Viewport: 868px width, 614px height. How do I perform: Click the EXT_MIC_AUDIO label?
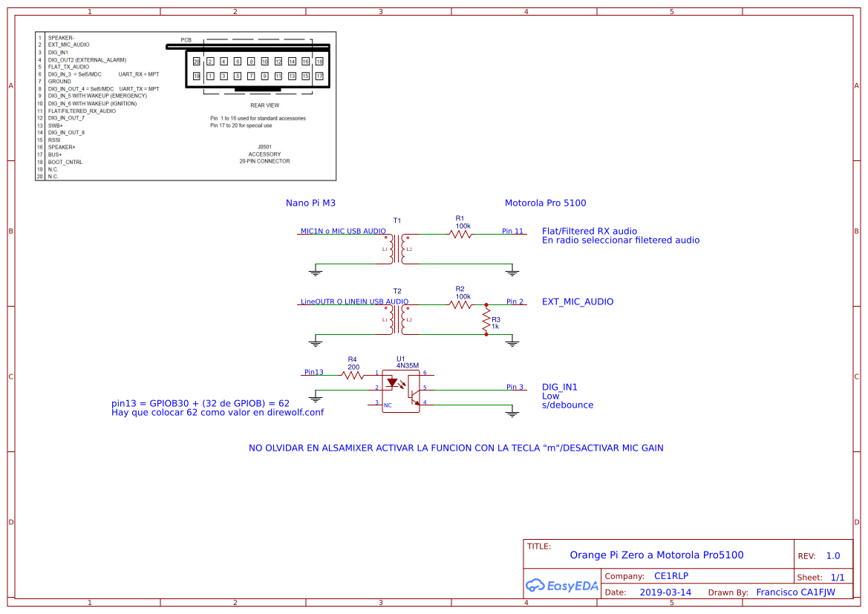click(x=577, y=301)
